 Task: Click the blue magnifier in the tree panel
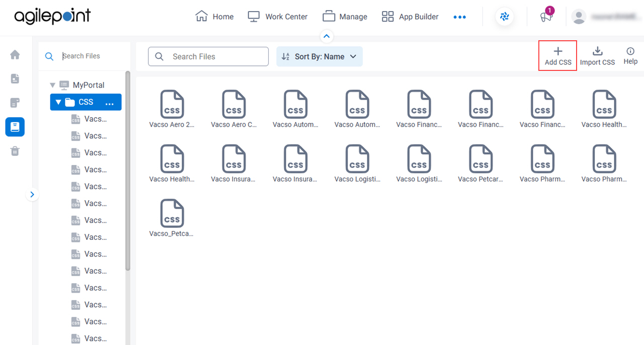coord(49,56)
